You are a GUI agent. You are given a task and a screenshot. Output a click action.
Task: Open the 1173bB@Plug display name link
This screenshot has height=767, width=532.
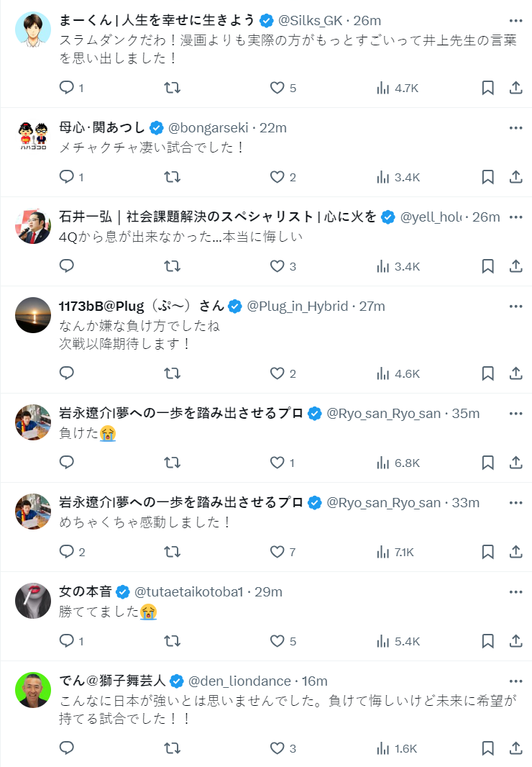(x=141, y=307)
